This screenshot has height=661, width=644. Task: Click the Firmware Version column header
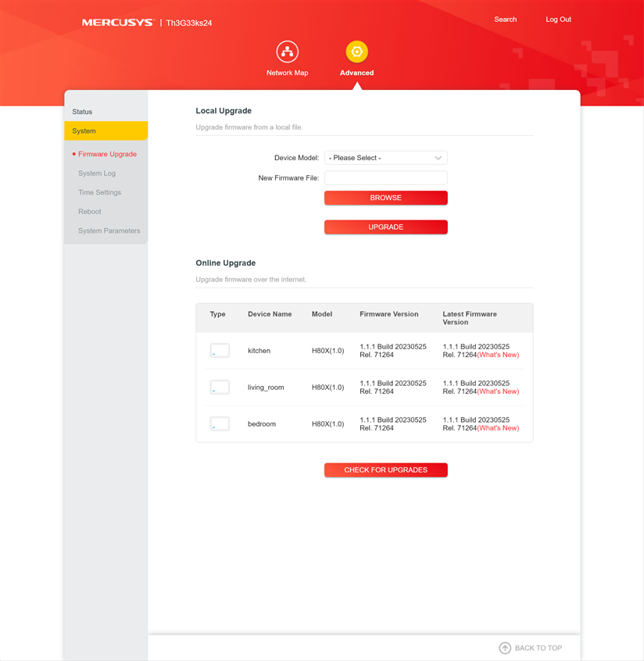389,314
